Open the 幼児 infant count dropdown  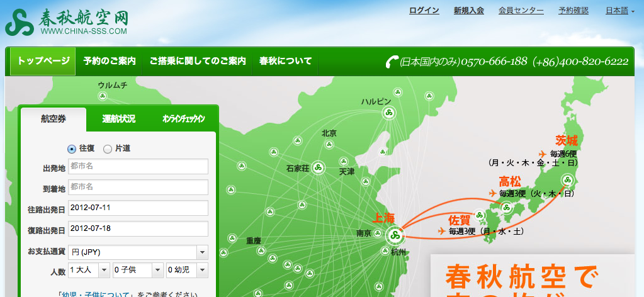click(x=187, y=271)
